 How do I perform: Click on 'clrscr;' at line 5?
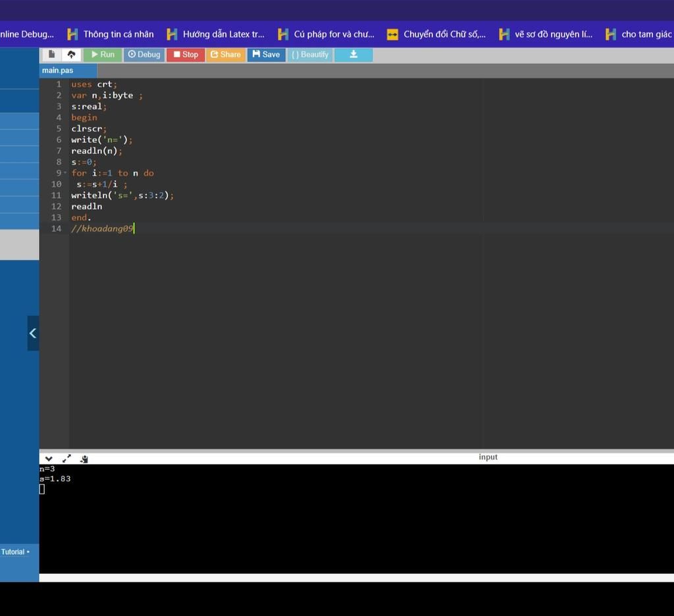click(x=89, y=128)
